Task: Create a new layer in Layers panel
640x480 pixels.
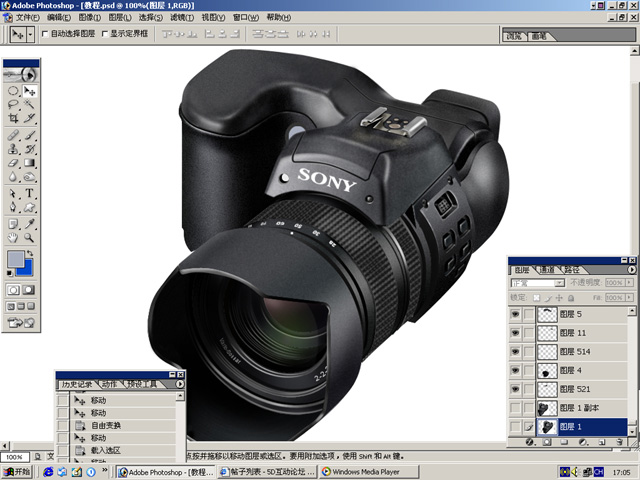Action: [x=602, y=442]
